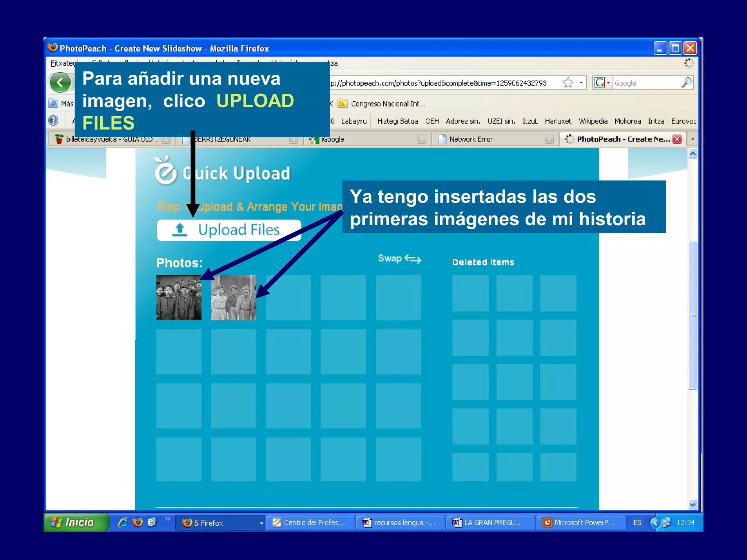Select the first photo of boys in caps
747x560 pixels.
(x=179, y=297)
